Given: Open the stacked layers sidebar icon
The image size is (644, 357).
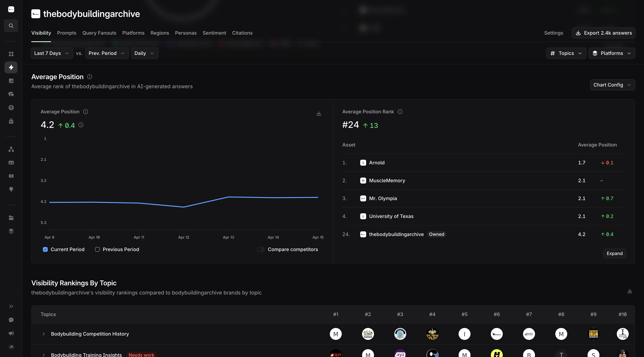Looking at the screenshot, I should (x=11, y=231).
